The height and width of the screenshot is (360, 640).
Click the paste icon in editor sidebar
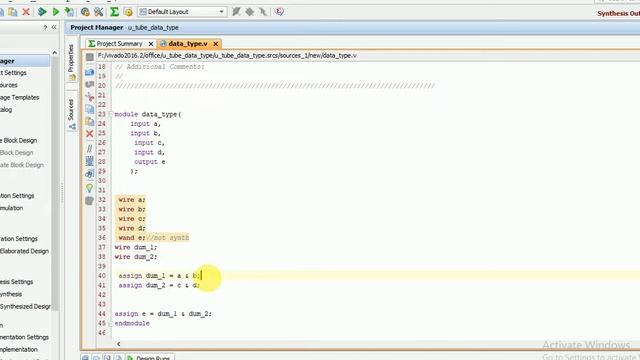click(x=89, y=121)
